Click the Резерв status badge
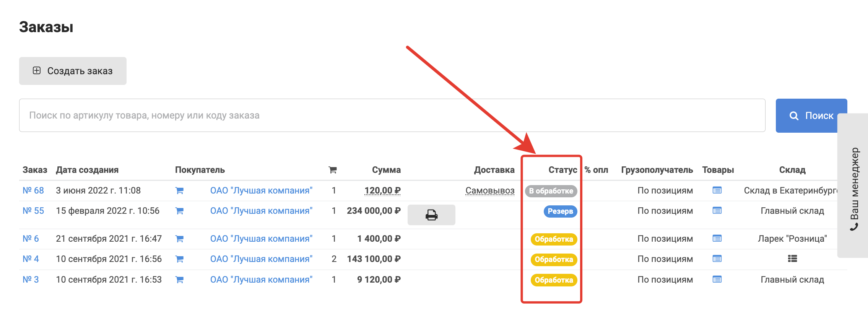Viewport: 868px width, 322px height. (x=560, y=211)
